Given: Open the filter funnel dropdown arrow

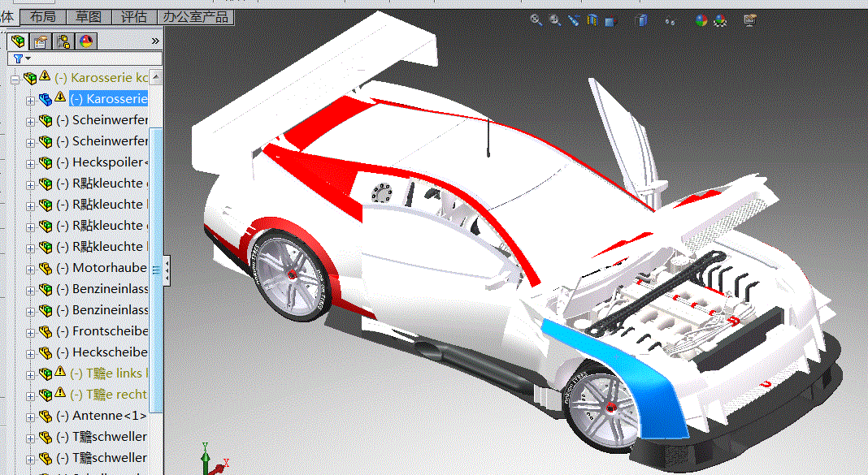Looking at the screenshot, I should click(x=27, y=58).
